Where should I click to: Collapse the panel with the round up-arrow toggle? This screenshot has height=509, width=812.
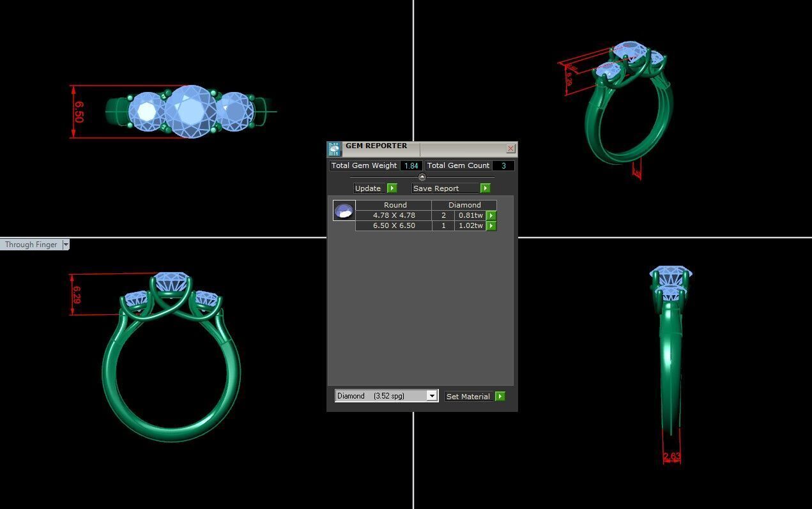tap(422, 177)
